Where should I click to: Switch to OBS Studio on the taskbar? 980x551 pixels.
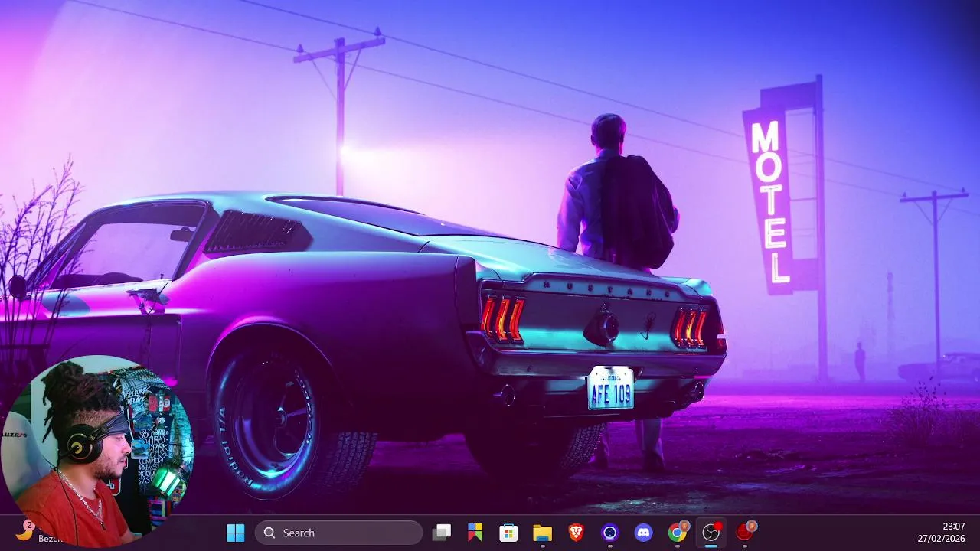711,533
